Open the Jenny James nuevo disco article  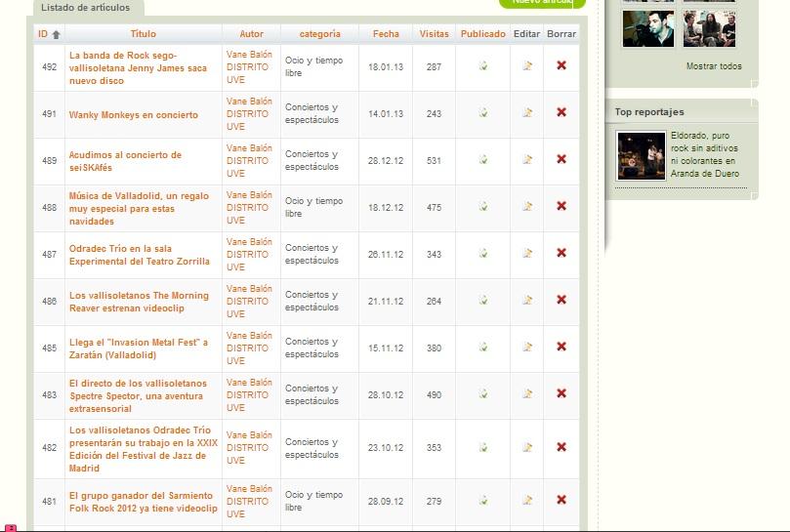coord(138,68)
